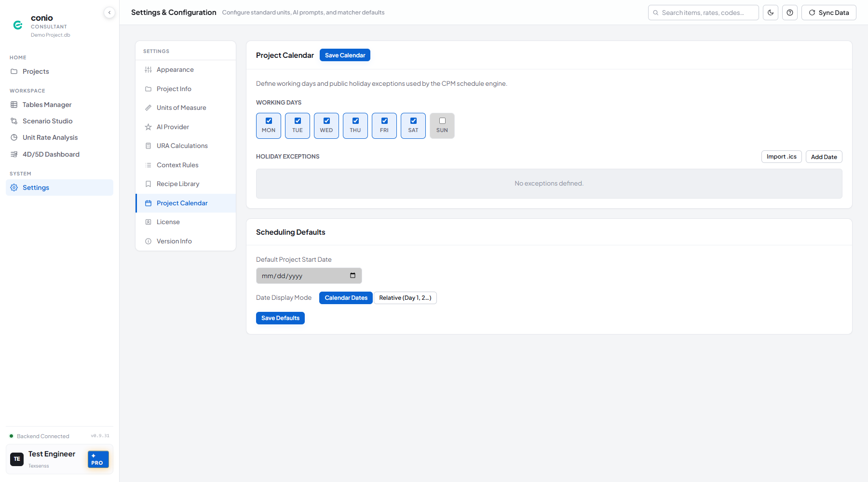Screen dimensions: 868x482
Task: Click the Project Calendar calendar icon
Action: tap(148, 203)
